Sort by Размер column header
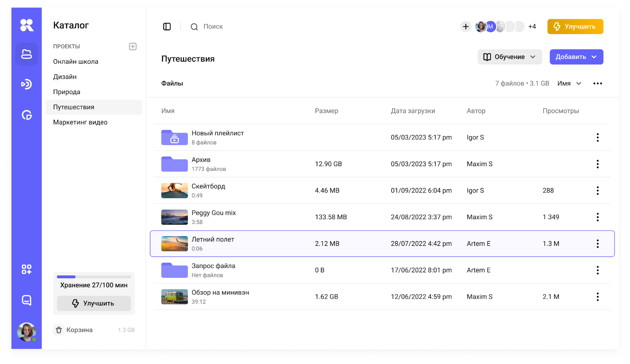Image resolution: width=630 pixels, height=364 pixels. pos(326,111)
